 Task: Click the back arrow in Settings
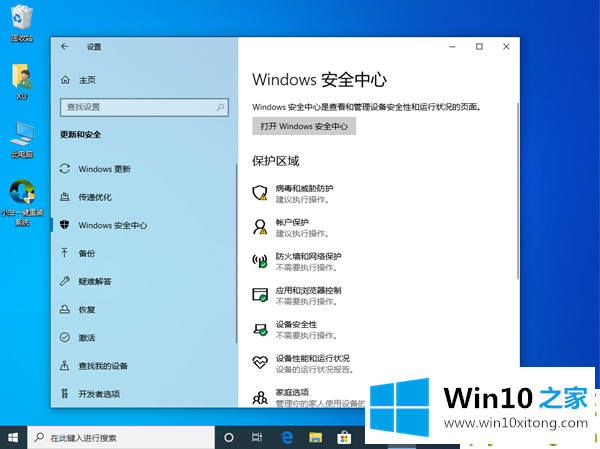65,47
